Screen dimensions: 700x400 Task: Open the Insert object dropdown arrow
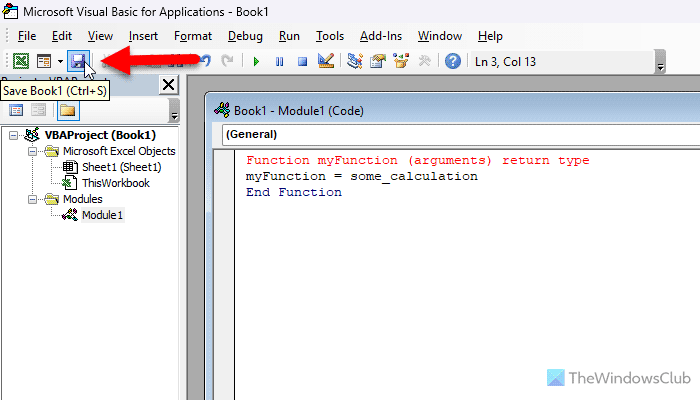click(x=60, y=61)
